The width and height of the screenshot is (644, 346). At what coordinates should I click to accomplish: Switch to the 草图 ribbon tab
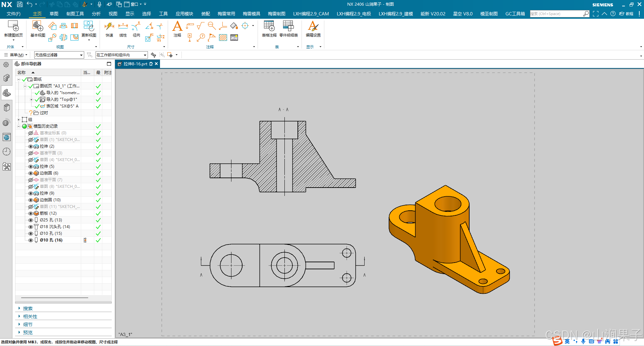click(x=54, y=14)
